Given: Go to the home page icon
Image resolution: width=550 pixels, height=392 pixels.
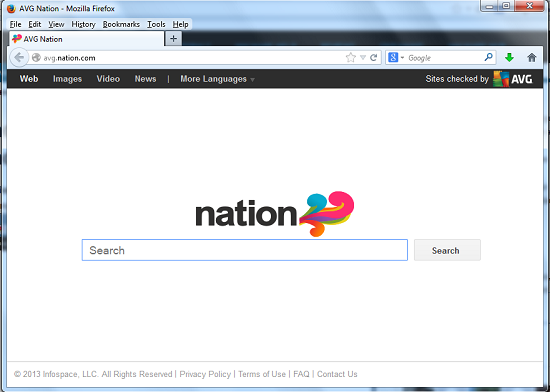Looking at the screenshot, I should pos(532,58).
